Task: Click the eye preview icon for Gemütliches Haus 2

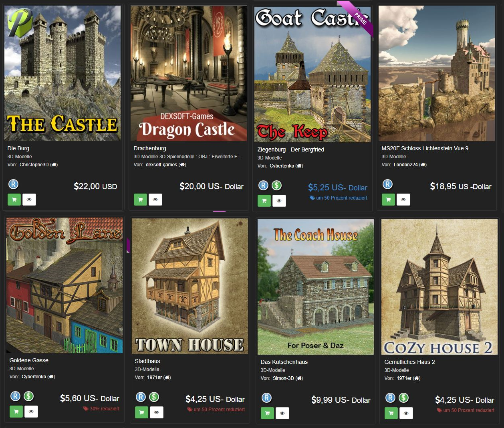Action: [406, 413]
